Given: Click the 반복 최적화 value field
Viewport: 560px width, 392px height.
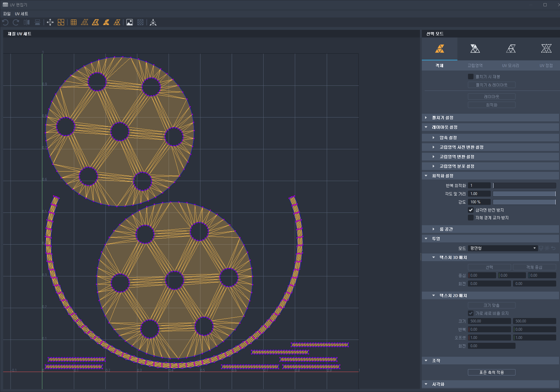Looking at the screenshot, I should [x=479, y=186].
